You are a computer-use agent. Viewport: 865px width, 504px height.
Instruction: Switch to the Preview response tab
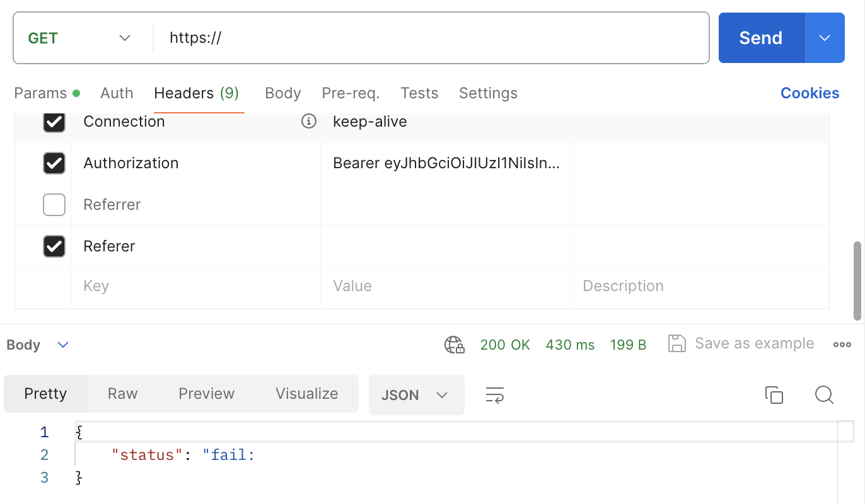pos(206,393)
